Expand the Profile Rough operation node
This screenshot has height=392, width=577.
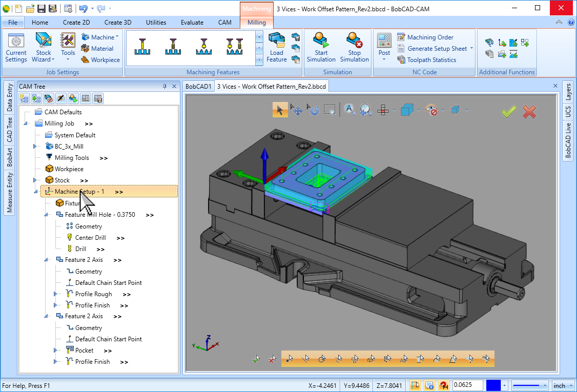(56, 294)
